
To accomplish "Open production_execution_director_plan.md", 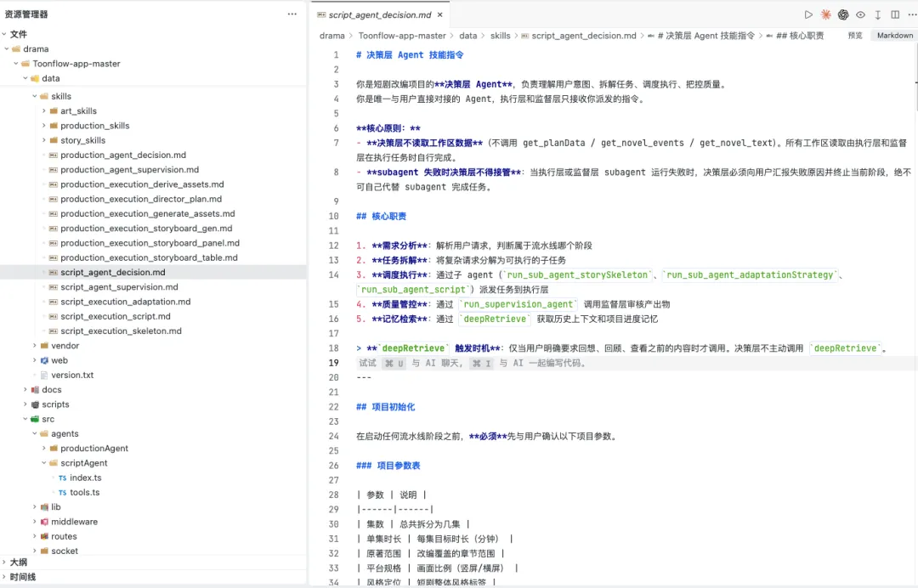I will coord(141,199).
